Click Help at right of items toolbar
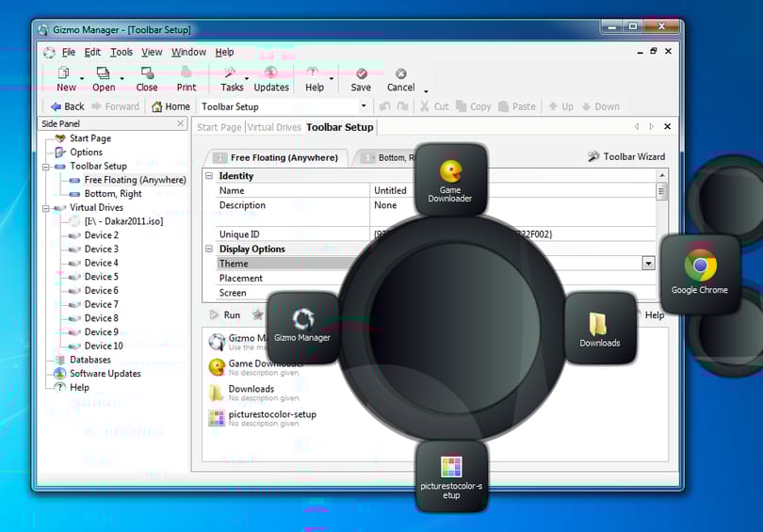Screen dimensions: 763x532 tap(655, 315)
